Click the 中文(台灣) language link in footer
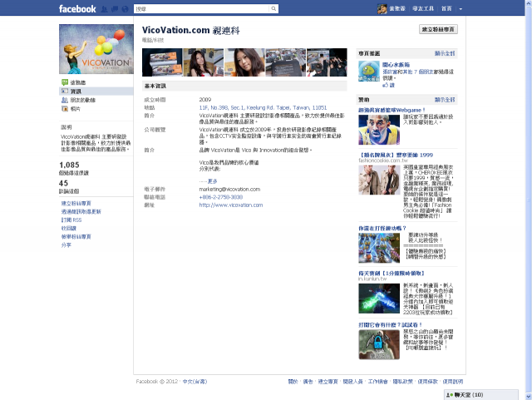This screenshot has height=400, width=532. (195, 382)
